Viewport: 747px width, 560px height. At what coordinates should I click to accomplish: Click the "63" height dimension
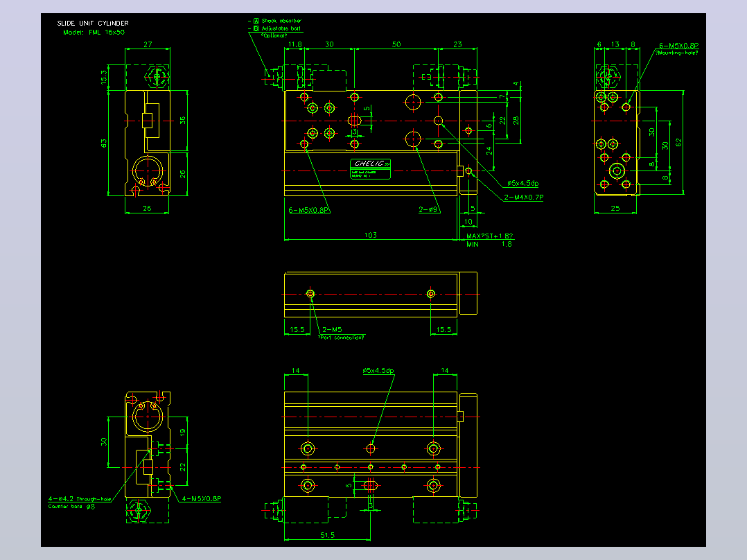point(104,143)
